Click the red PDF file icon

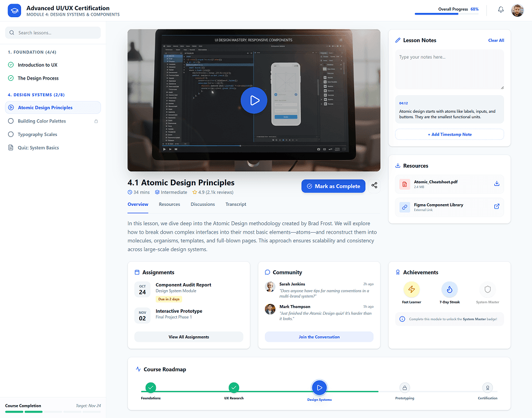pos(405,184)
